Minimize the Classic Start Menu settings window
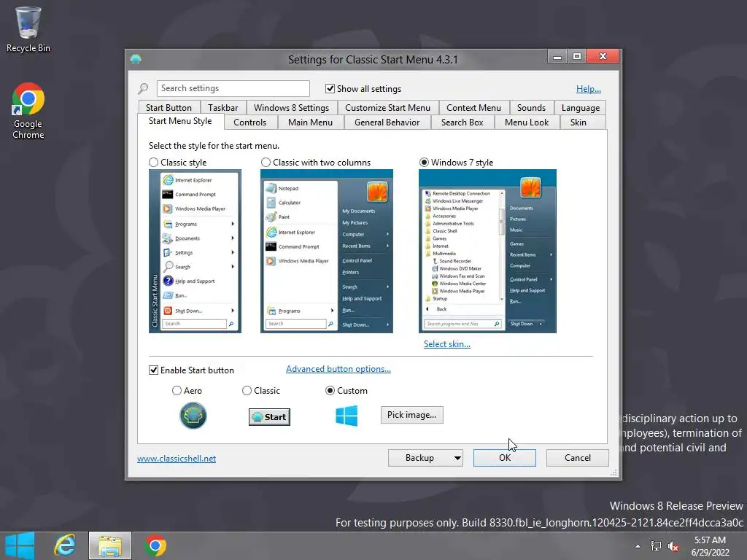The width and height of the screenshot is (747, 560). coord(557,56)
